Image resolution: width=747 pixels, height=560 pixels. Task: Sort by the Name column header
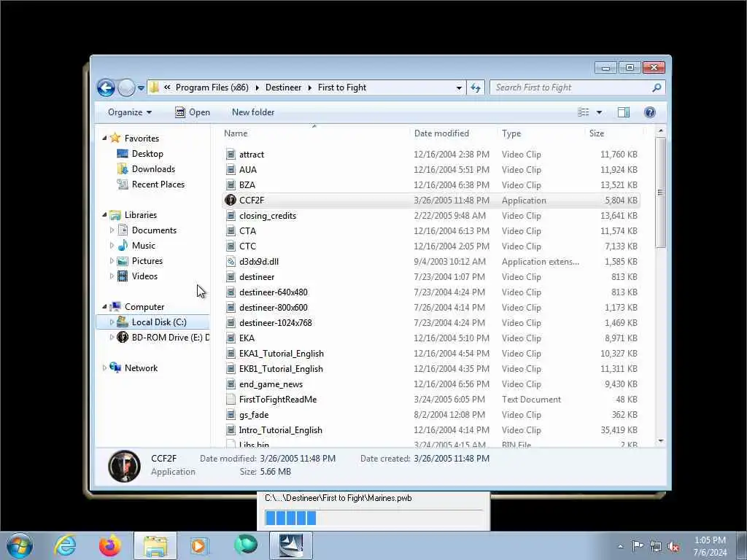[236, 133]
